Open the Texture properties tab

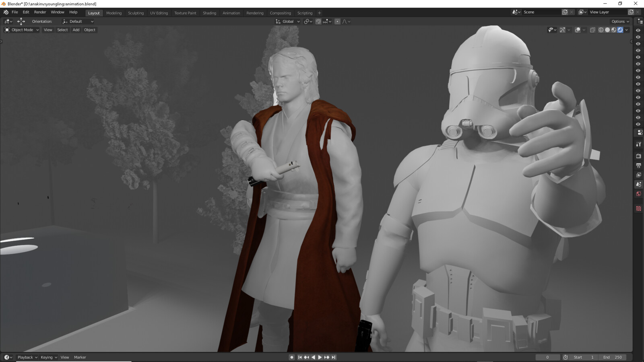point(638,208)
